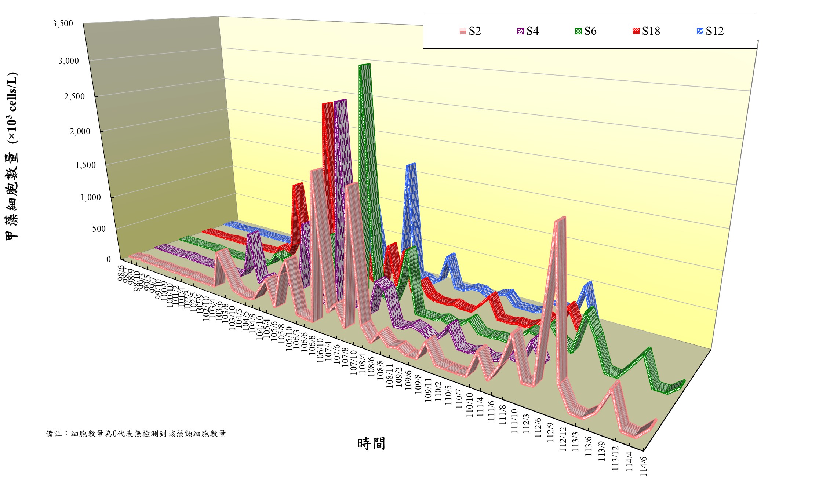
Task: Click the red S18 legend swatch
Action: [x=636, y=31]
